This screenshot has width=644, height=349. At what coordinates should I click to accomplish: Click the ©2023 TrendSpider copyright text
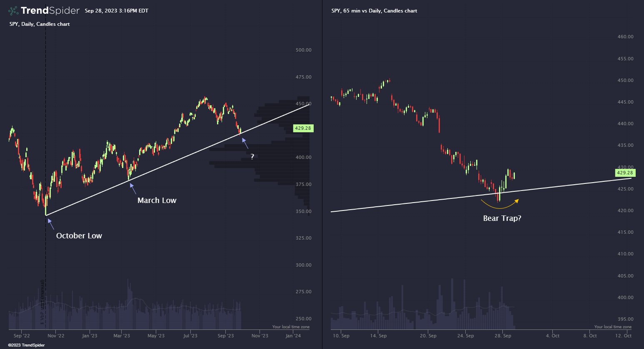click(x=26, y=345)
